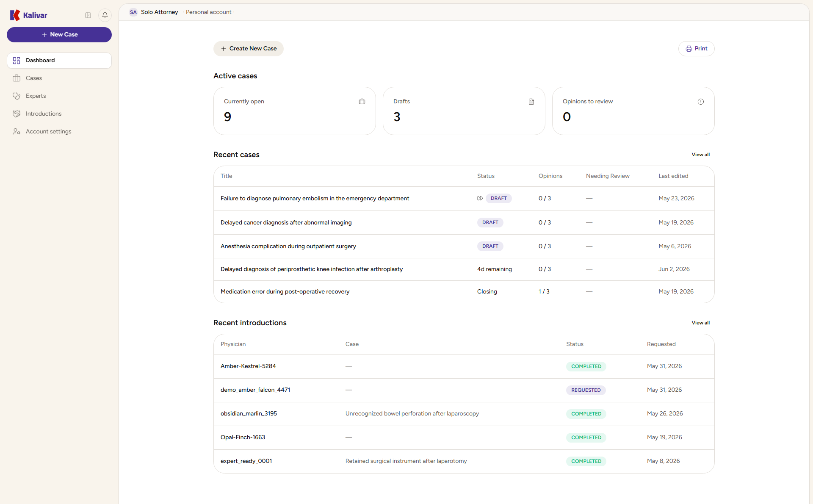Click the New Case button in sidebar
Viewport: 813px width, 504px height.
(59, 35)
